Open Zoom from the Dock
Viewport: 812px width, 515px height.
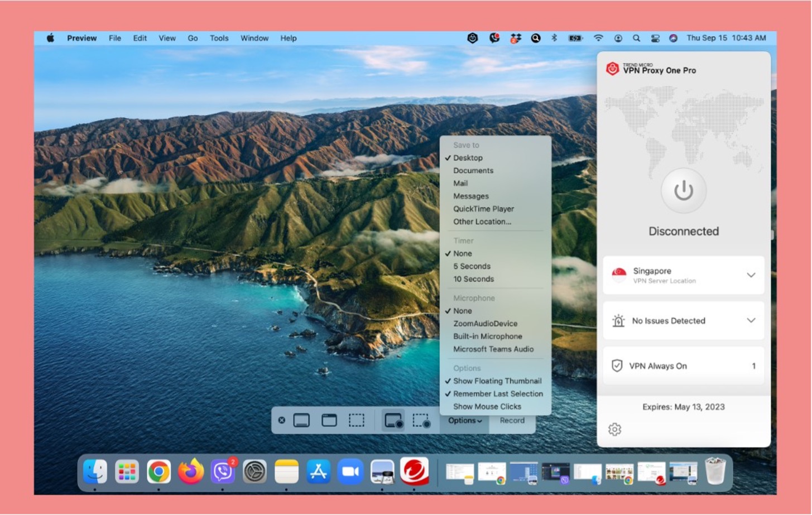pyautogui.click(x=350, y=472)
